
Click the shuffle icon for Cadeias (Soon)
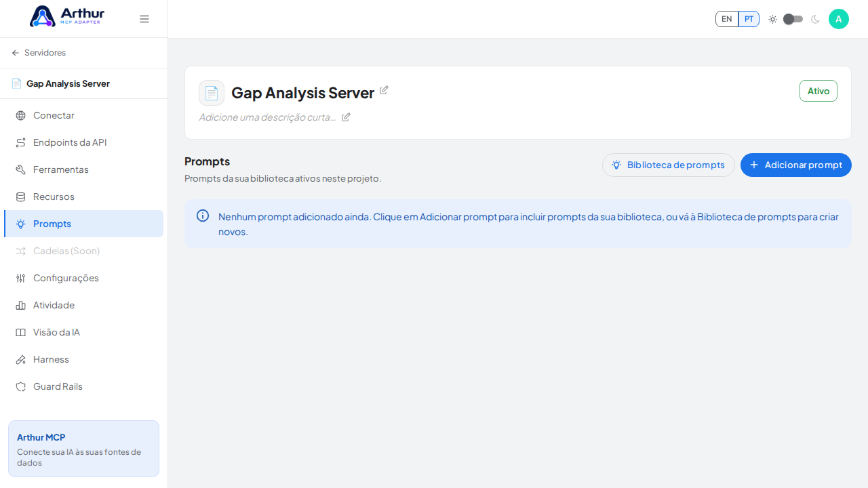(x=21, y=251)
